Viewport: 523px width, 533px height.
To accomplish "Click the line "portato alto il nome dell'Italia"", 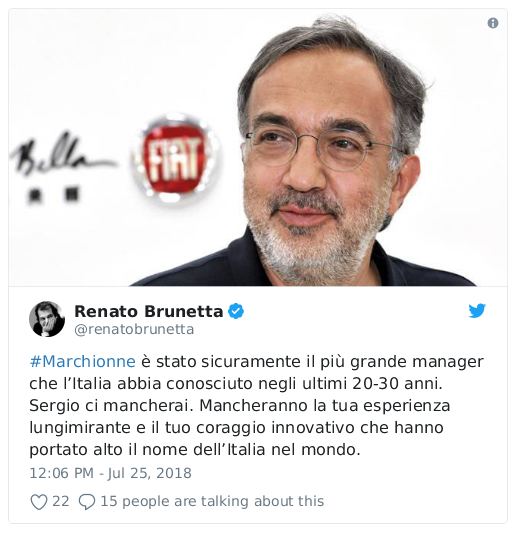I will [x=195, y=450].
